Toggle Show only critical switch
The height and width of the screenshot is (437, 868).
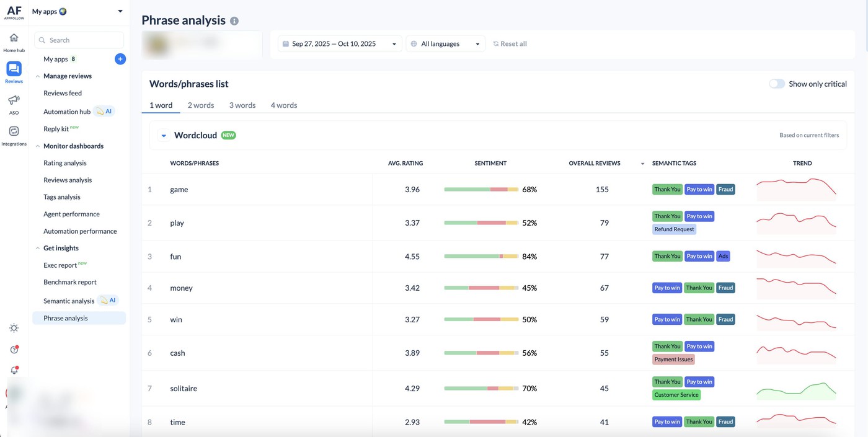pos(777,84)
